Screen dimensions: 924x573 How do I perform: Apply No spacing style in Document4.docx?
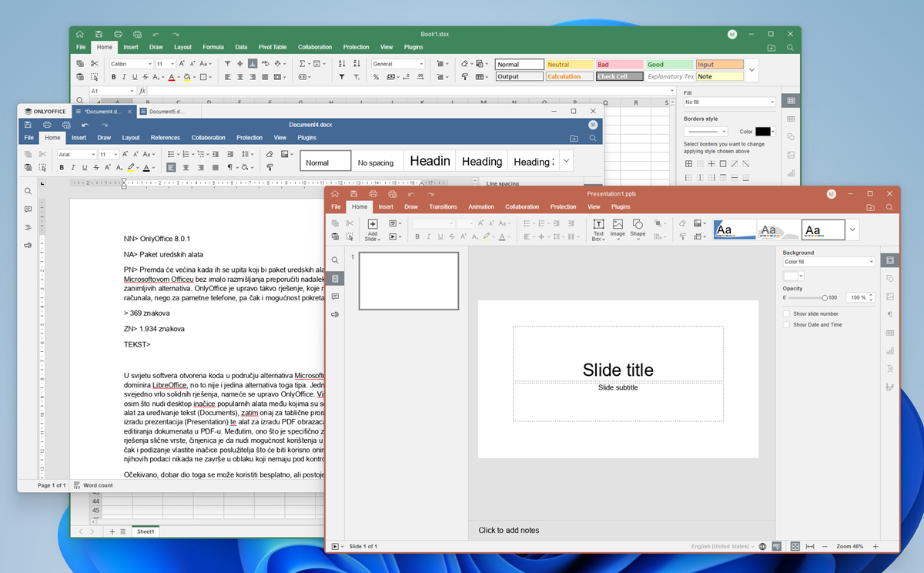click(x=376, y=161)
